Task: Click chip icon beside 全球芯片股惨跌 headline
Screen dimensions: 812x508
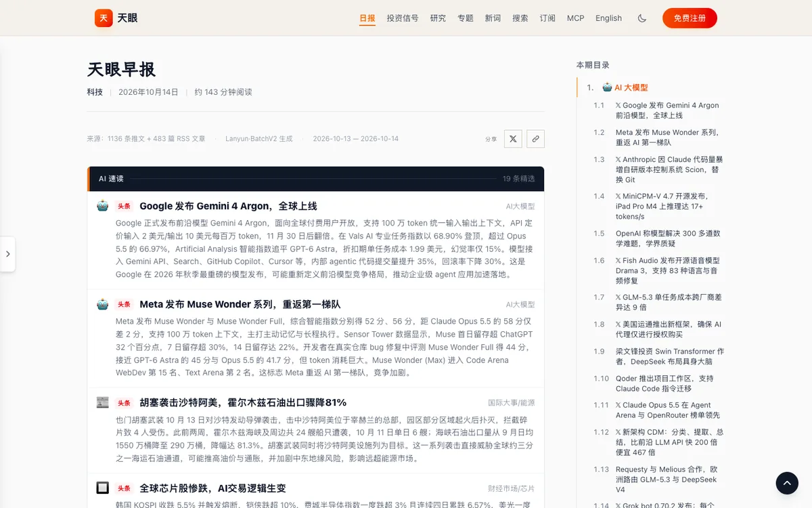Action: tap(103, 488)
